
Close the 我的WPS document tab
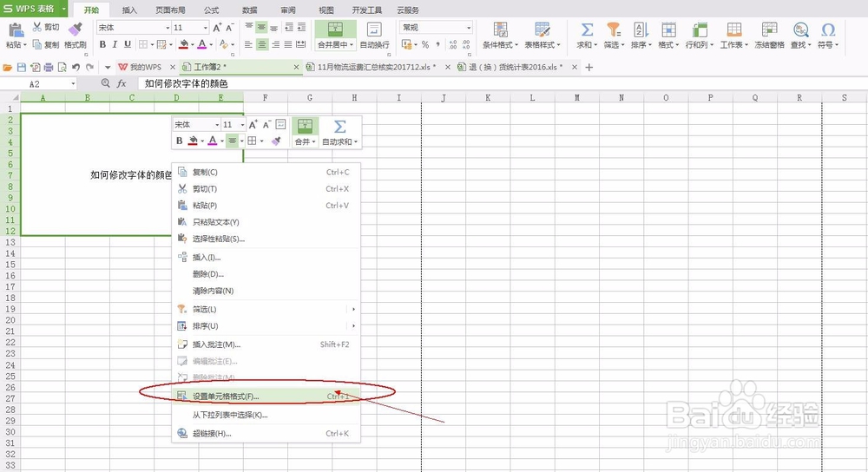(173, 67)
